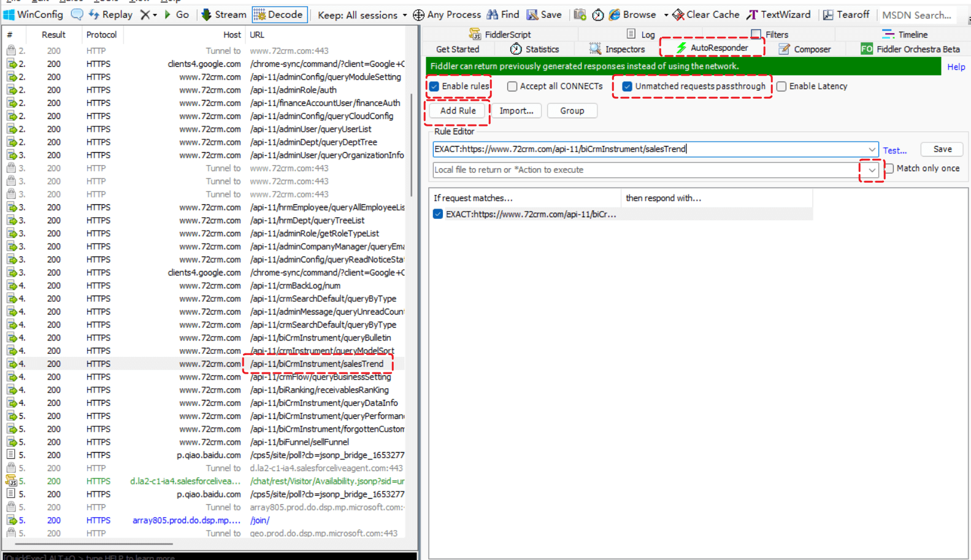The height and width of the screenshot is (560, 971).
Task: Click the MSDN Search field
Action: [x=916, y=15]
